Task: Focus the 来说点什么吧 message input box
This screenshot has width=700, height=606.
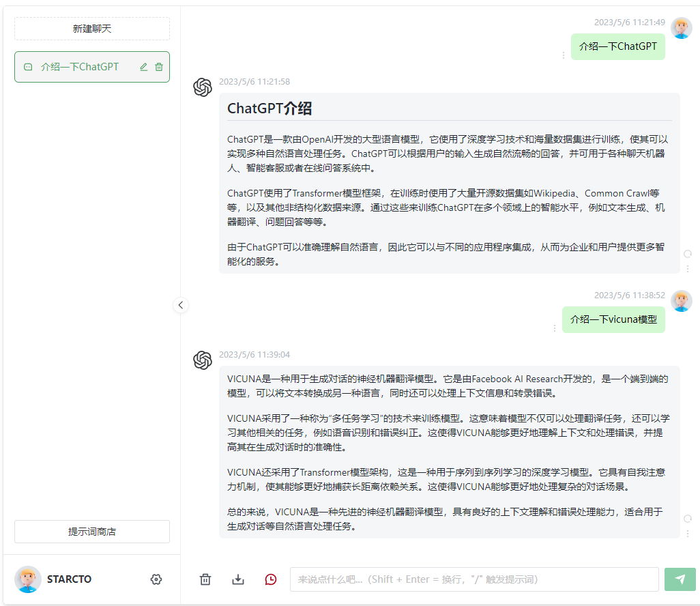Action: 474,579
